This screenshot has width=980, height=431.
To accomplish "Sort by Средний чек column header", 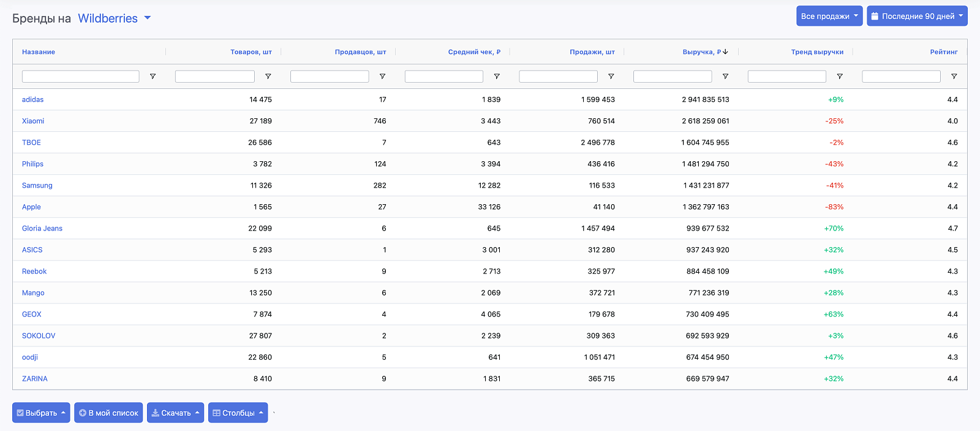I will 474,52.
